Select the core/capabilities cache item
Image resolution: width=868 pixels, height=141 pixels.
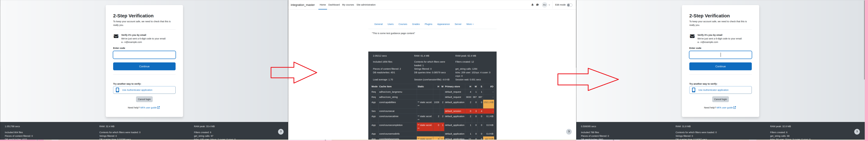pyautogui.click(x=387, y=102)
